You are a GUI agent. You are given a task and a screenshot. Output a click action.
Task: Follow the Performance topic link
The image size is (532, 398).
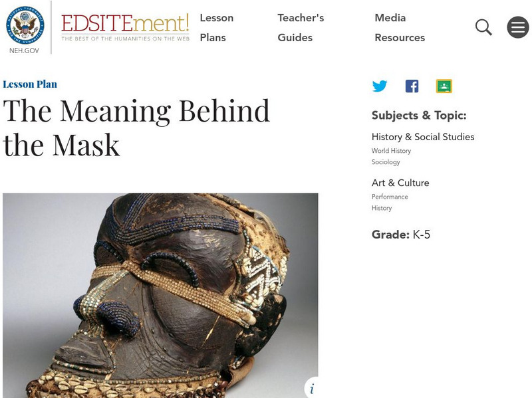tap(390, 197)
